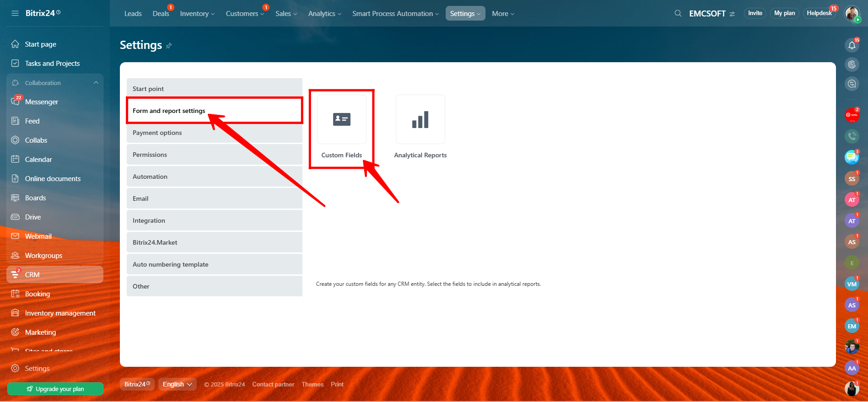Open the notifications bell icon
The width and height of the screenshot is (868, 402).
click(852, 45)
